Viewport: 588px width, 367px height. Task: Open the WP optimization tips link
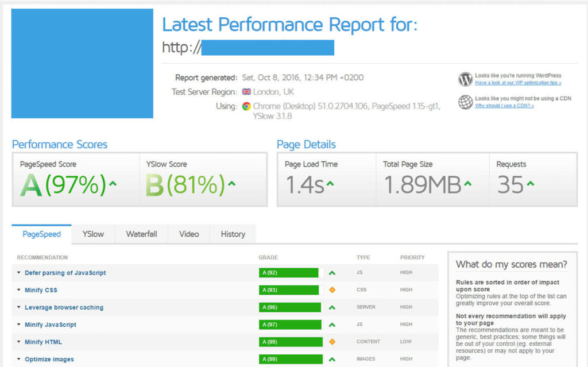(x=518, y=83)
